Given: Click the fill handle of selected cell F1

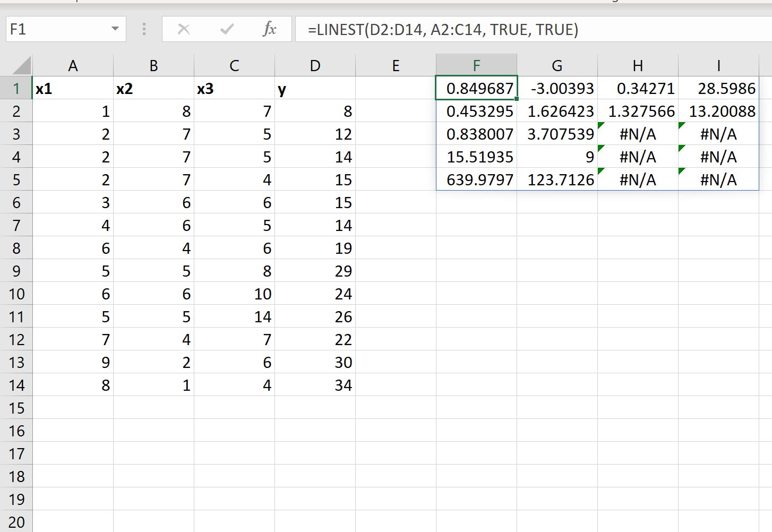Looking at the screenshot, I should [516, 100].
